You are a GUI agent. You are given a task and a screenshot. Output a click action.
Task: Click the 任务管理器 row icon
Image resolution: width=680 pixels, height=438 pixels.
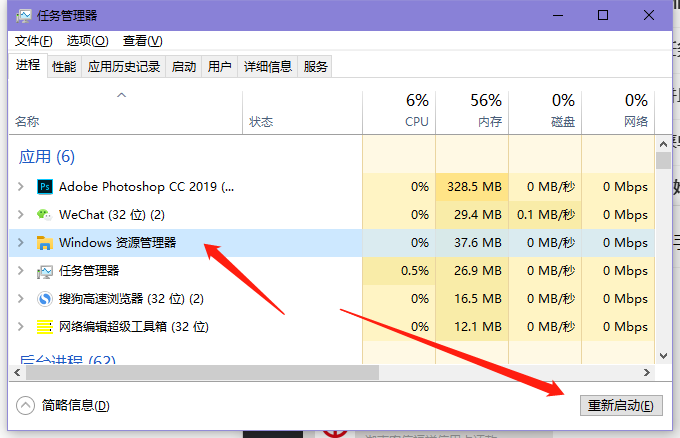point(45,271)
